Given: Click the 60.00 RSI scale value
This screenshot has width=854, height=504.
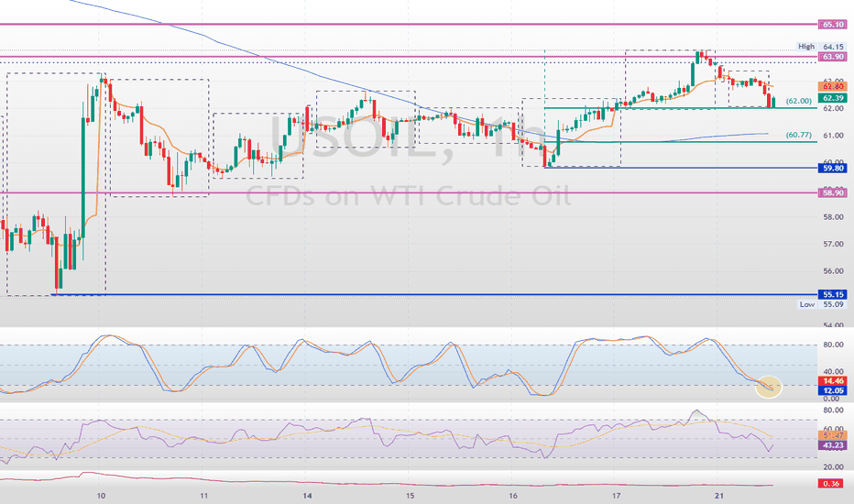Looking at the screenshot, I should [833, 429].
